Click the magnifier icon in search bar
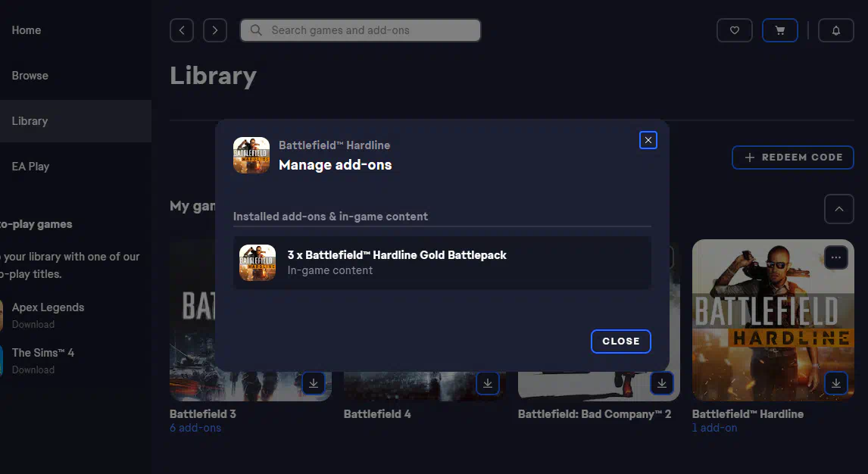 256,30
